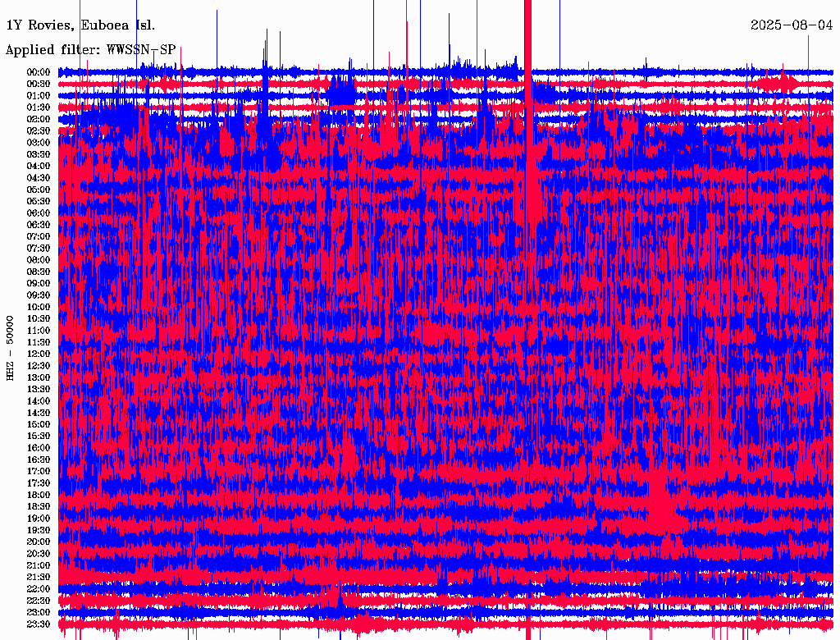The image size is (840, 640).
Task: Click the 16:30 time label
Action: tap(39, 459)
